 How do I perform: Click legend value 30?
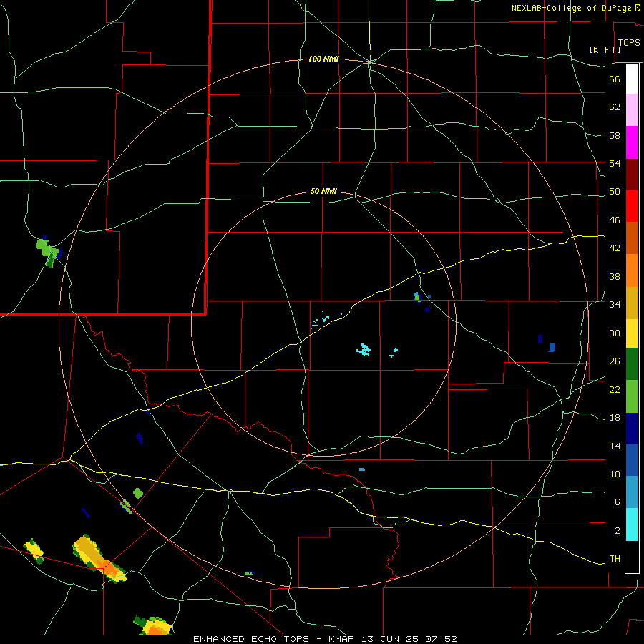pyautogui.click(x=615, y=333)
